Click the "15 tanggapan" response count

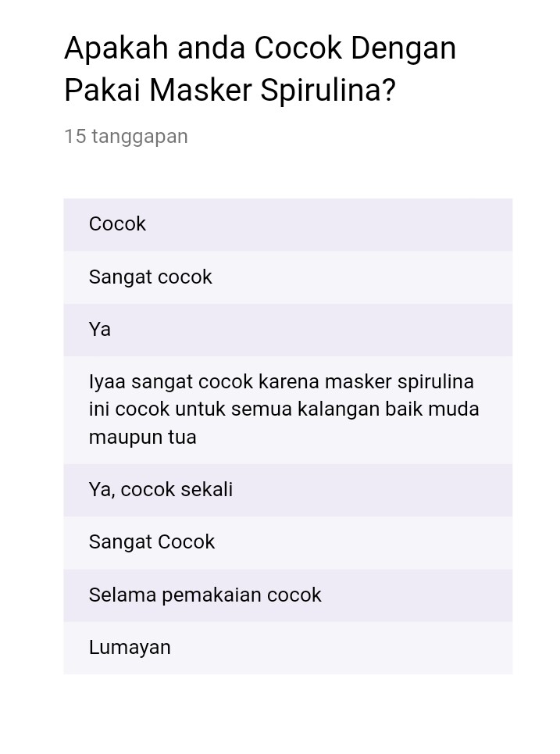tap(126, 136)
